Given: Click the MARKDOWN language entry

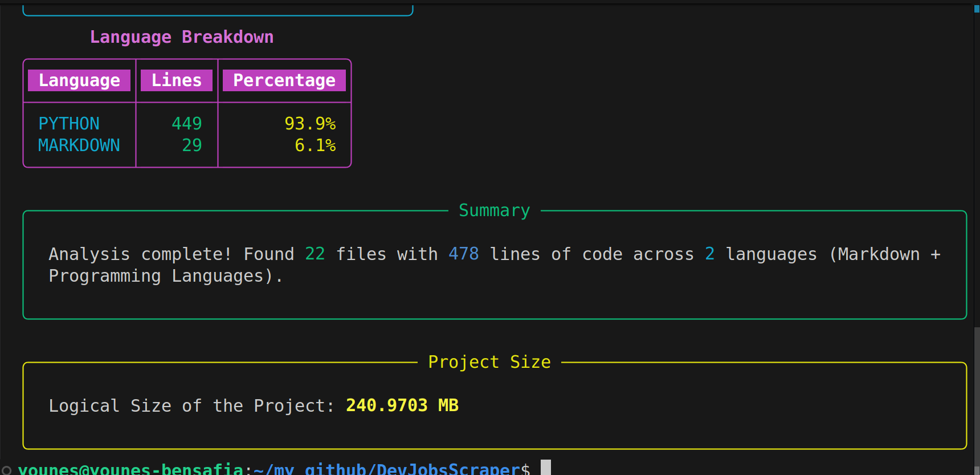Looking at the screenshot, I should tap(79, 145).
